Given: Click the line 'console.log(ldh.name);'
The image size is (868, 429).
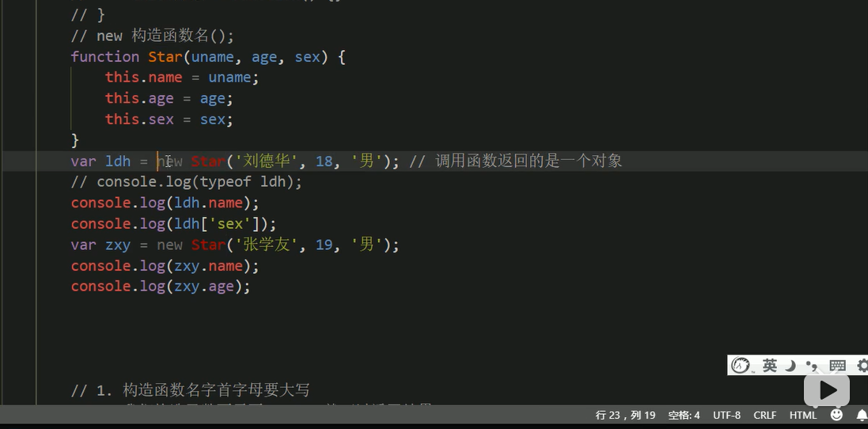Looking at the screenshot, I should tap(165, 203).
